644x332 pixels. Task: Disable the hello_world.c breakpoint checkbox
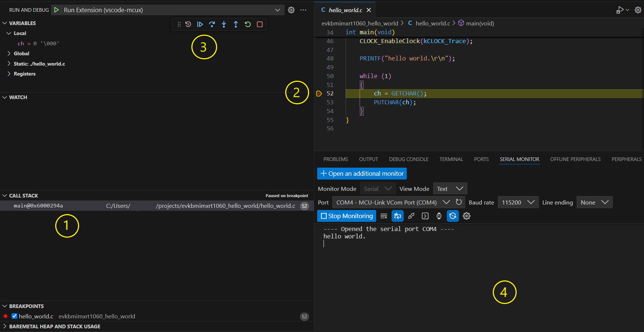(14, 316)
